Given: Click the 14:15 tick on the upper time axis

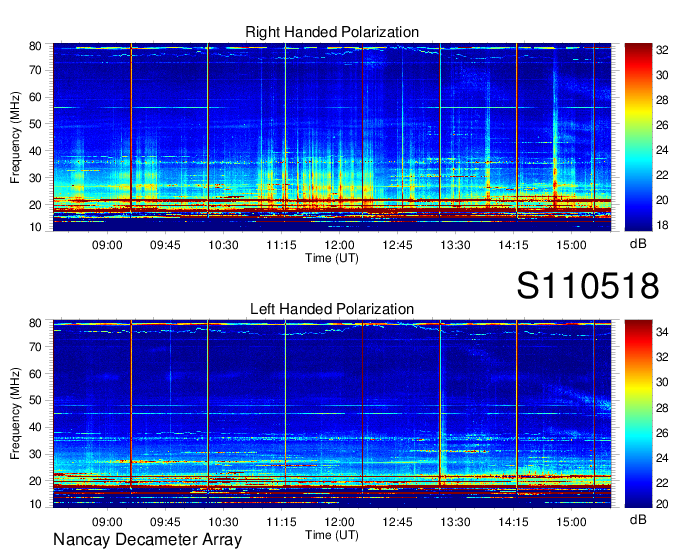Looking at the screenshot, I should point(513,245).
